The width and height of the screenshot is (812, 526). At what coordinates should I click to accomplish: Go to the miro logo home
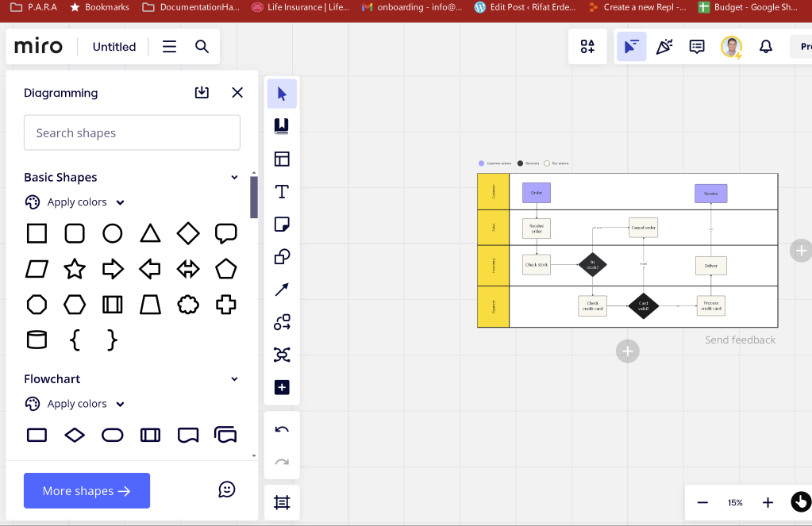pos(38,47)
